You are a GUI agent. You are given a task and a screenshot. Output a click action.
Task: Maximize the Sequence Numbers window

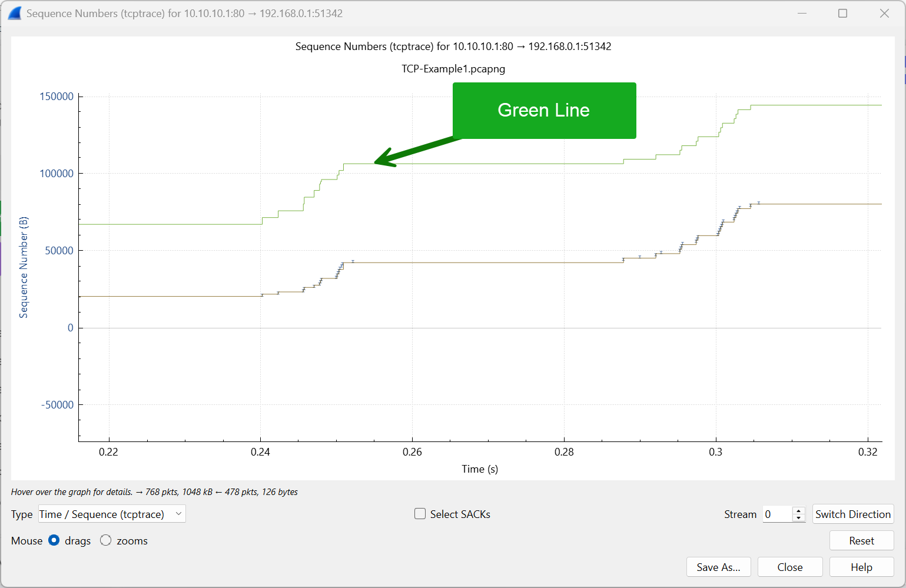click(842, 13)
